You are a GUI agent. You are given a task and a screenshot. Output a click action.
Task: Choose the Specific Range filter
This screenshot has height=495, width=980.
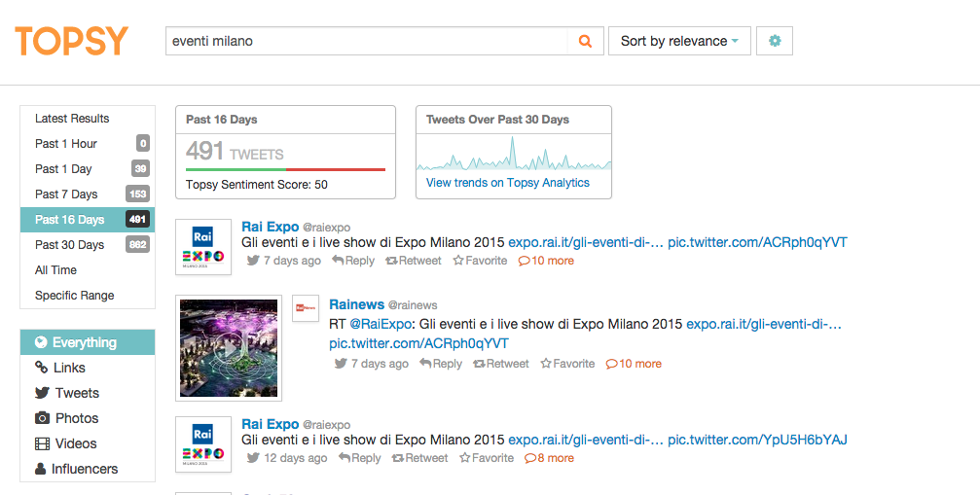click(88, 296)
